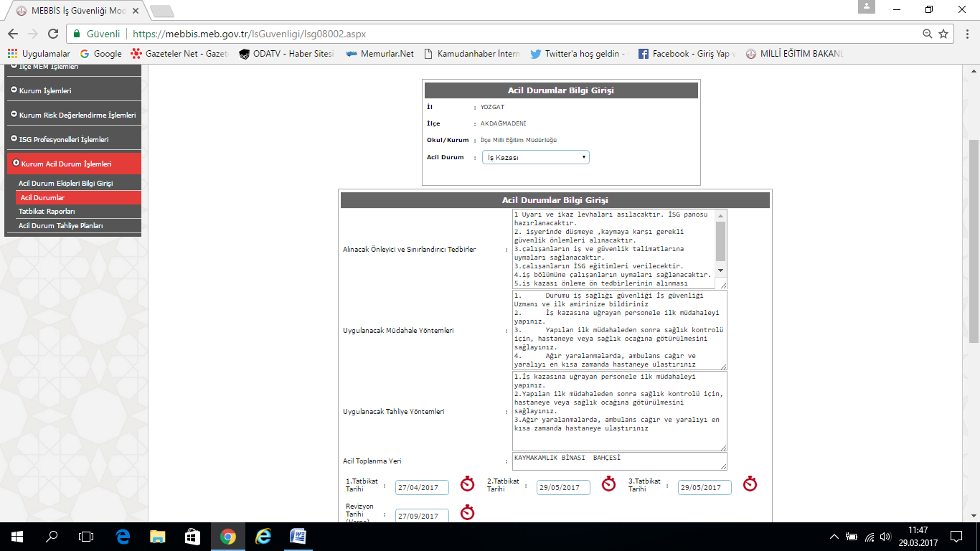This screenshot has width=980, height=551.
Task: Click the calendar icon beside 3.Tatbikat Tarihi
Action: [x=750, y=484]
